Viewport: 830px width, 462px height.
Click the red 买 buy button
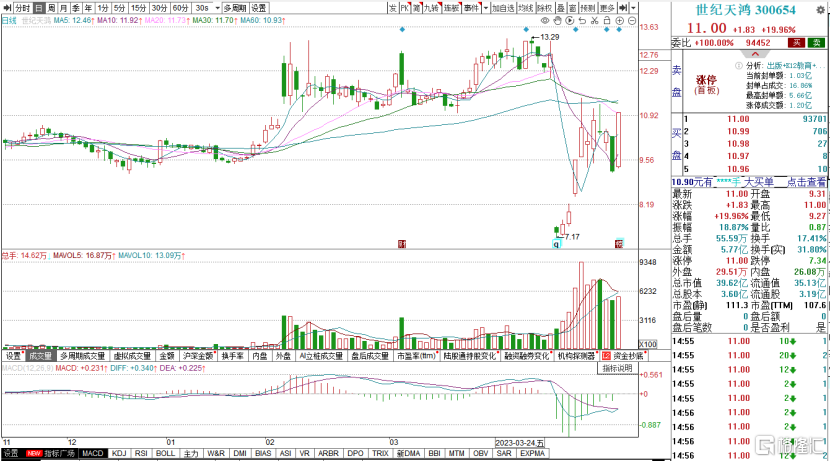(x=797, y=43)
